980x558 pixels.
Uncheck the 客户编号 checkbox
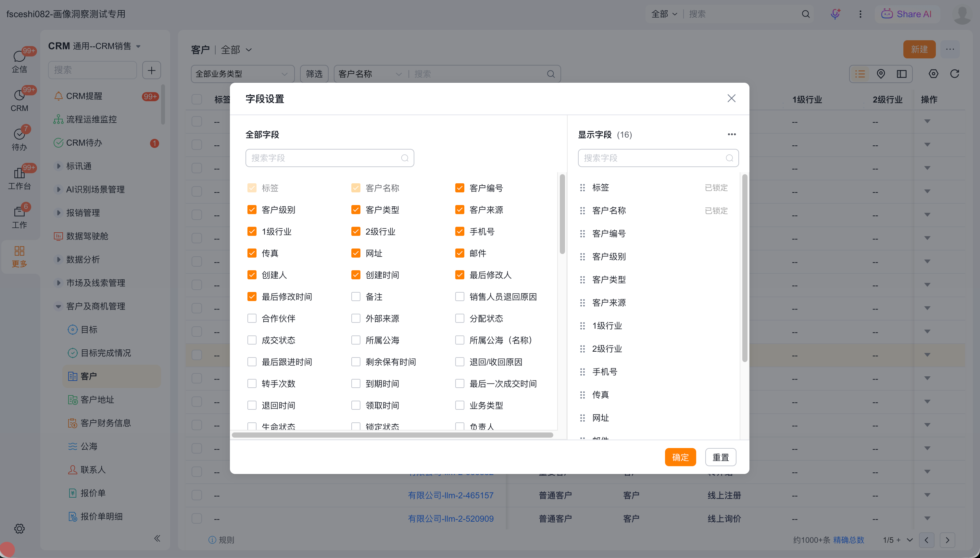click(459, 188)
